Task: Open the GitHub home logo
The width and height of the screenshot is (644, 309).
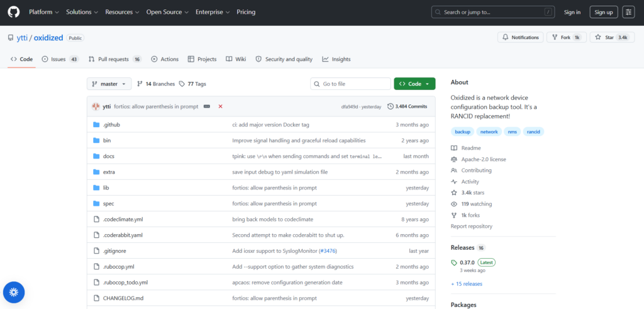Action: coord(13,13)
